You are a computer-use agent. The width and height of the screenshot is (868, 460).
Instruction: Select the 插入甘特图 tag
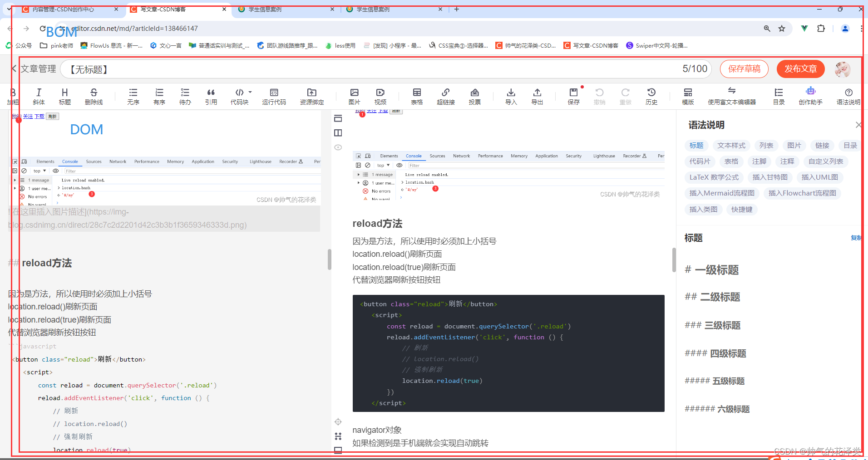[770, 177]
